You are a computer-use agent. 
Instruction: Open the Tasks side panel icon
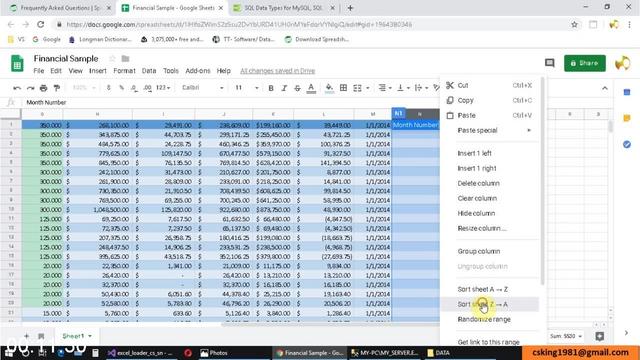[627, 144]
